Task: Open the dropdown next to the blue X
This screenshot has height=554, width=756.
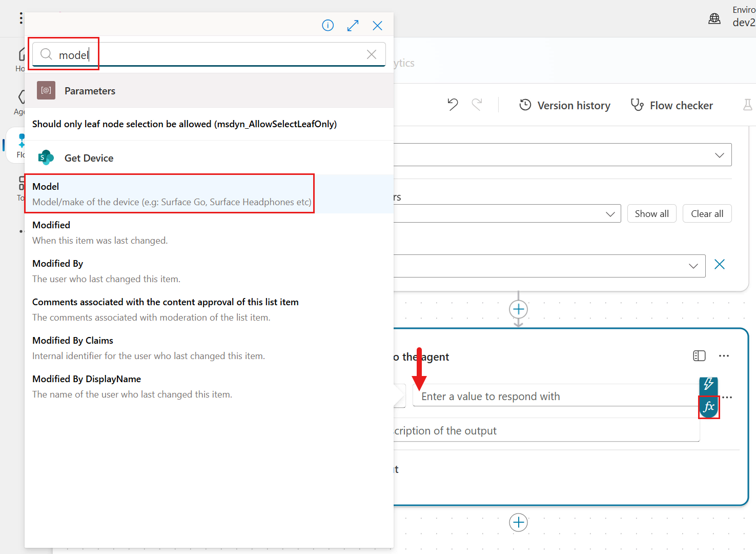Action: pos(694,266)
